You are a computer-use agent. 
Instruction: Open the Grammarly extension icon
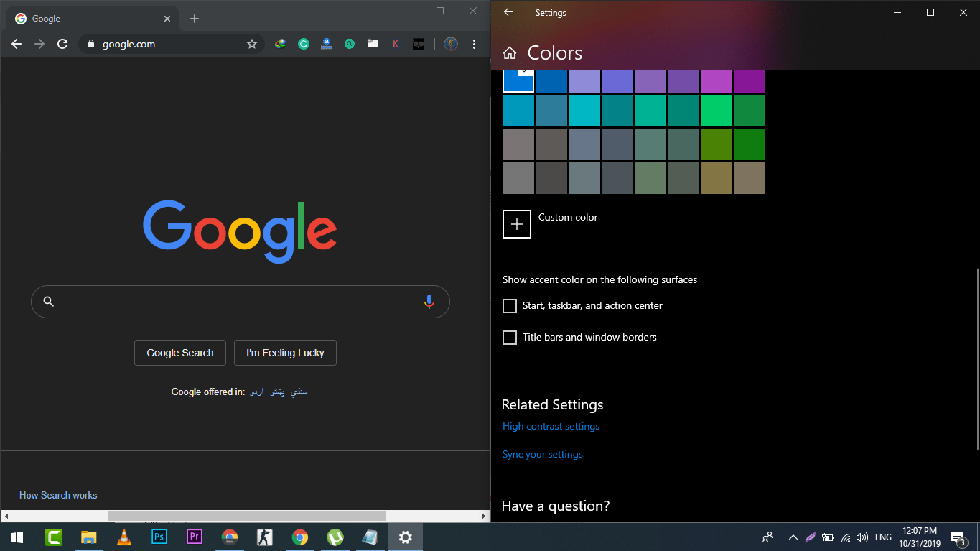(x=304, y=44)
